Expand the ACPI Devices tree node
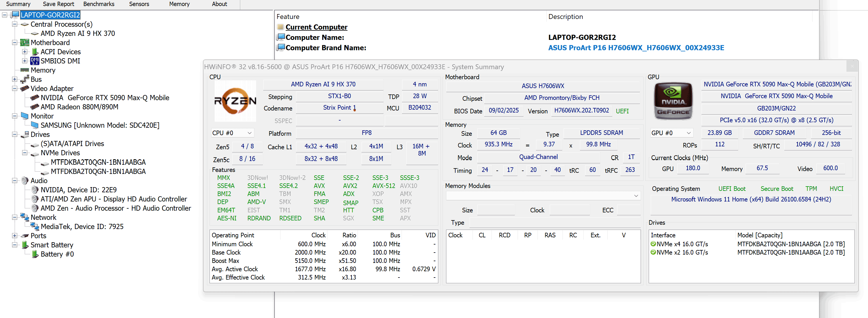 [25, 52]
